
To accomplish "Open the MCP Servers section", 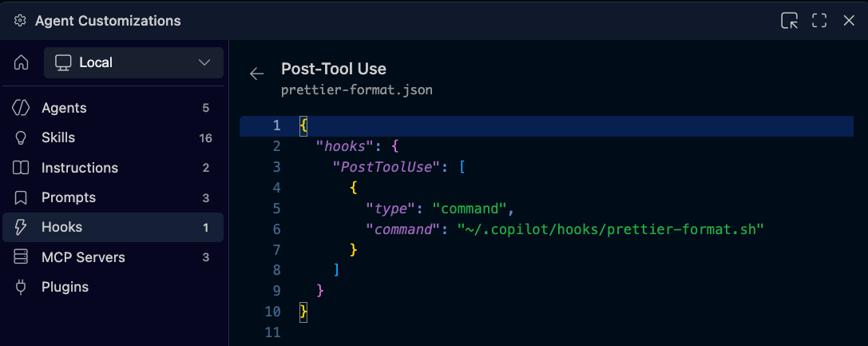I will 113,257.
